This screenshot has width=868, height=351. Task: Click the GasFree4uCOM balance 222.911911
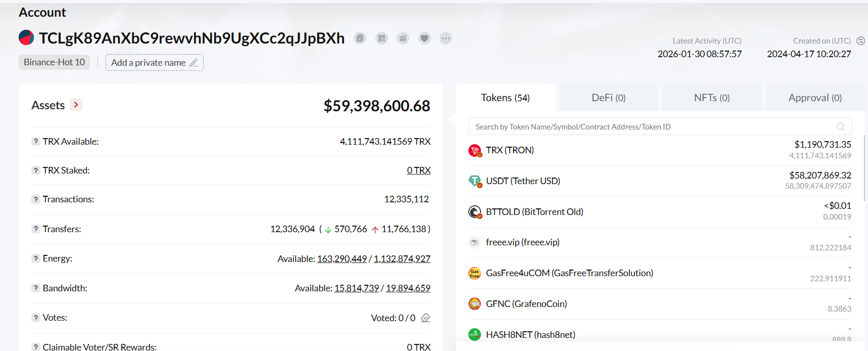point(831,279)
